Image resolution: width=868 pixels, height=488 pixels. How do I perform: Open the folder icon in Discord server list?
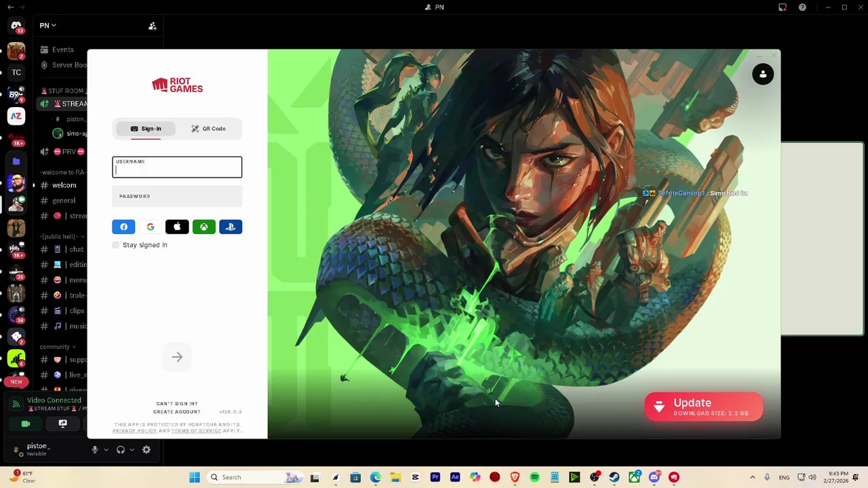pyautogui.click(x=16, y=161)
